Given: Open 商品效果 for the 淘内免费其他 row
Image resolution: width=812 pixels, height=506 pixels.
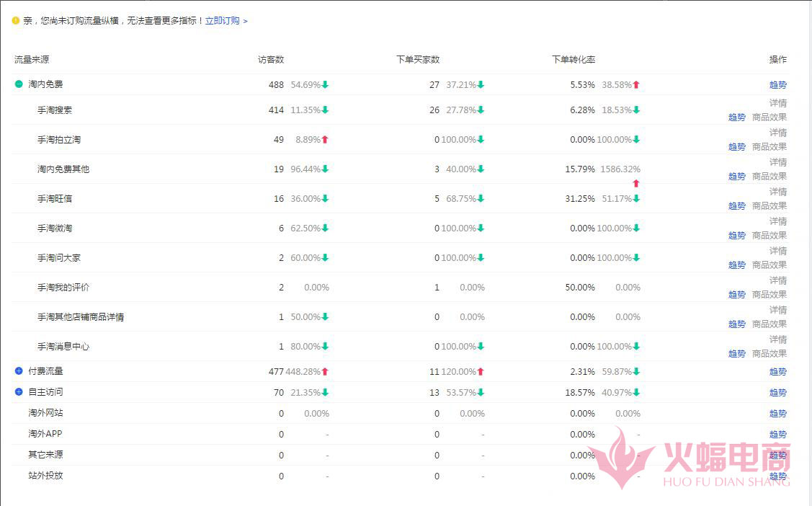Looking at the screenshot, I should [769, 176].
